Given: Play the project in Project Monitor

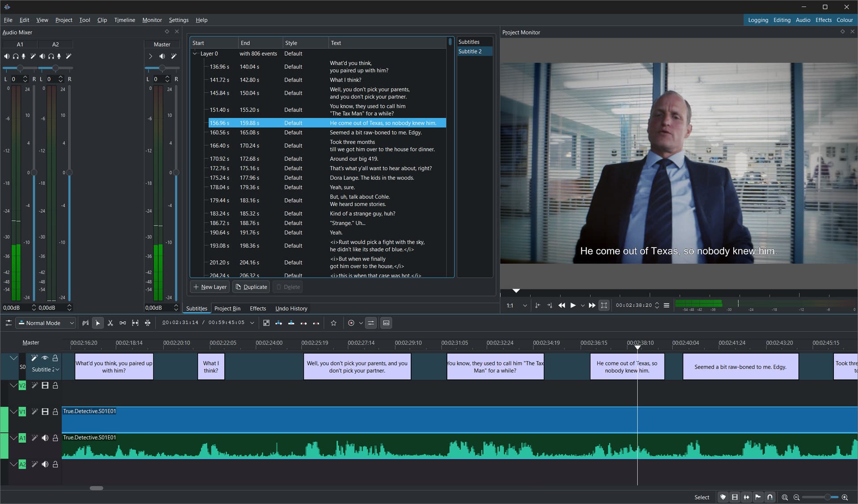Looking at the screenshot, I should coord(573,306).
